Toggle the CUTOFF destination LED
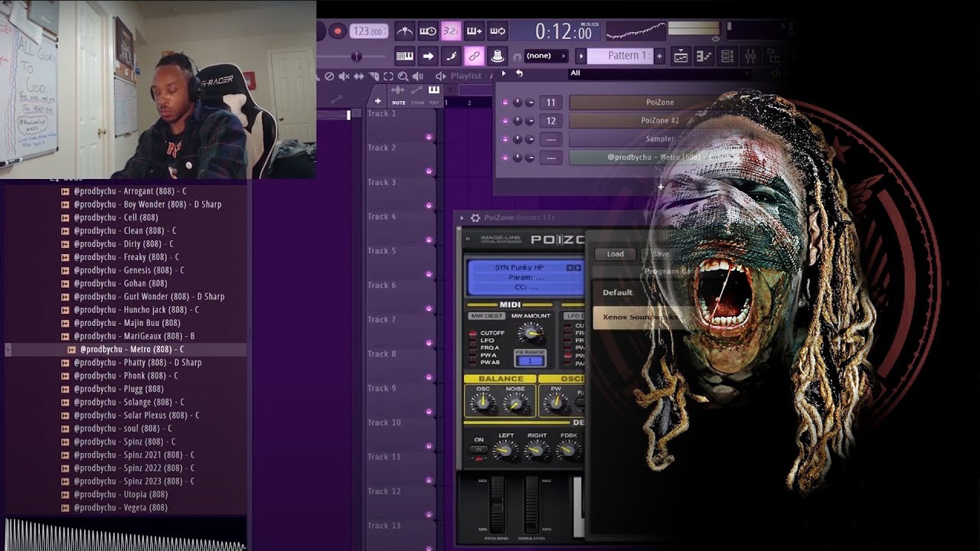 (472, 334)
